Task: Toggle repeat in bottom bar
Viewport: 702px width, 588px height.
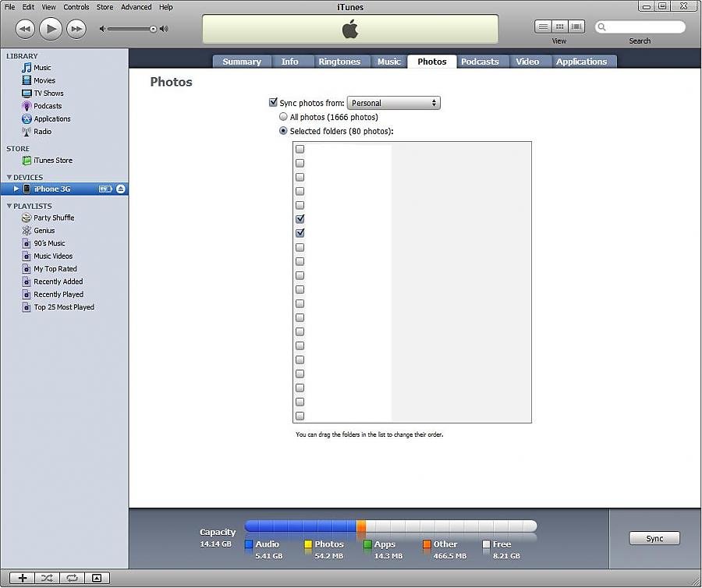Action: 72,578
